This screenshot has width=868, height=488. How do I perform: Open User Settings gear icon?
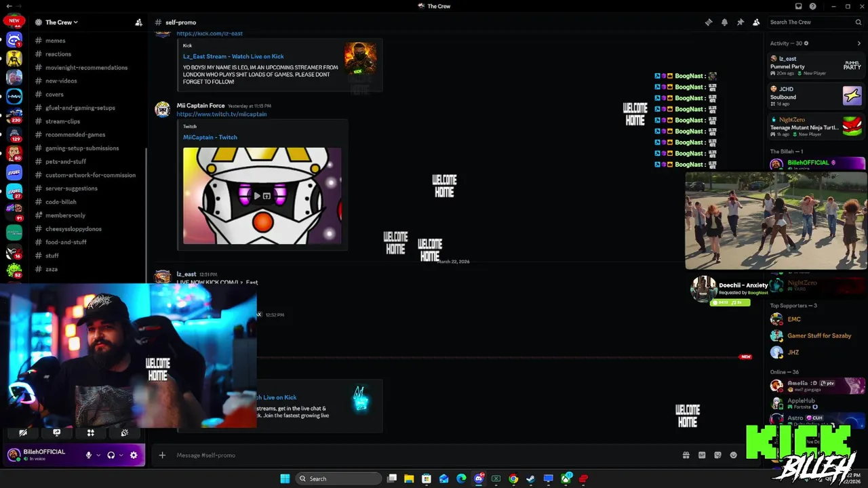tap(134, 455)
